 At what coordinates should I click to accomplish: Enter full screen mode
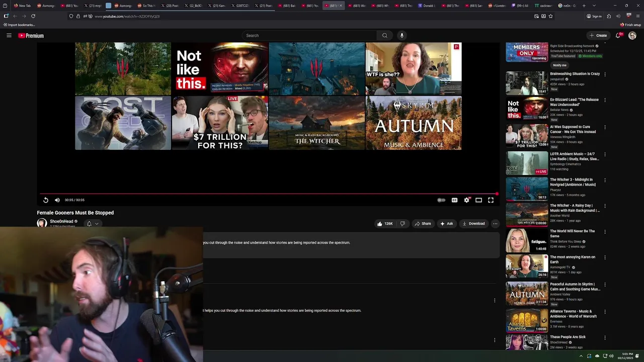point(491,200)
